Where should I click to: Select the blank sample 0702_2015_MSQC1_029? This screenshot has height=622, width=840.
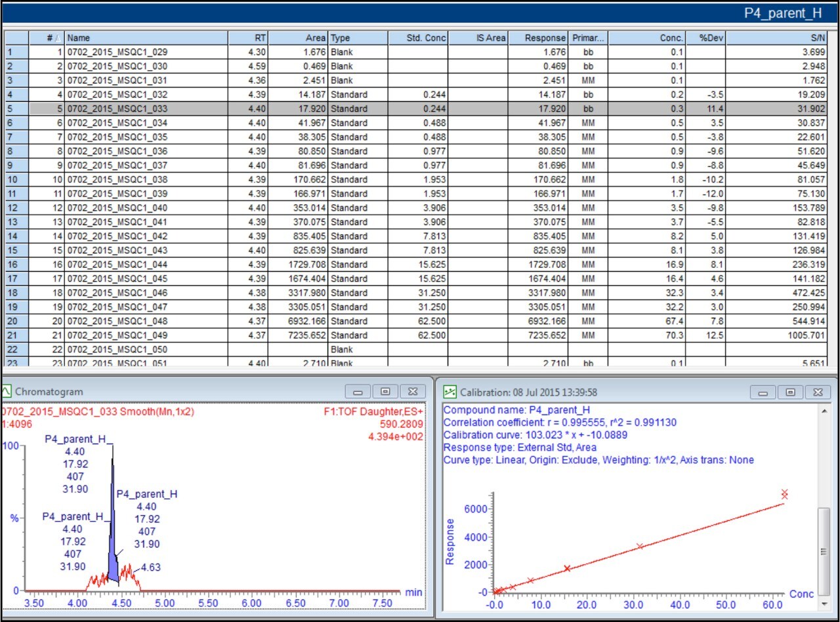point(131,52)
